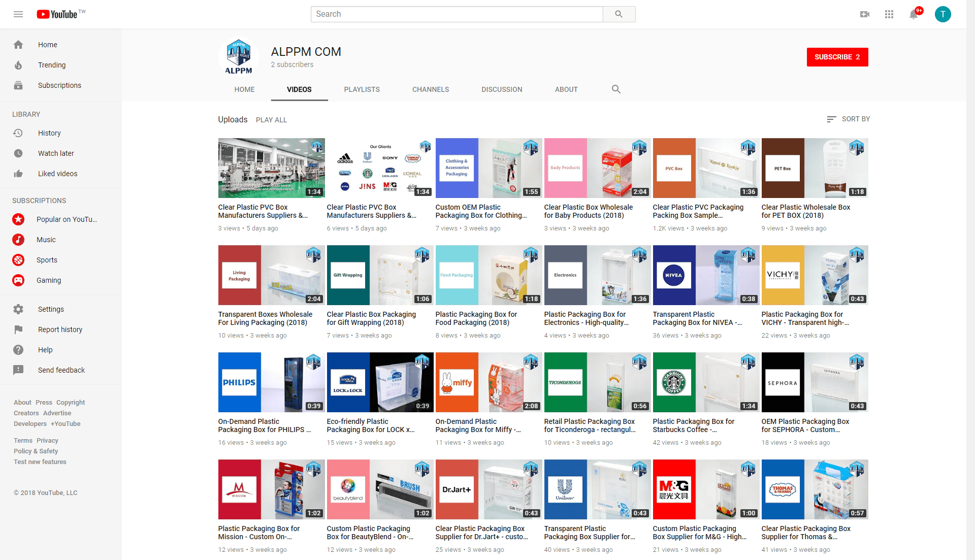Screen dimensions: 975x560
Task: Open the YouTube apps grid
Action: click(x=889, y=14)
